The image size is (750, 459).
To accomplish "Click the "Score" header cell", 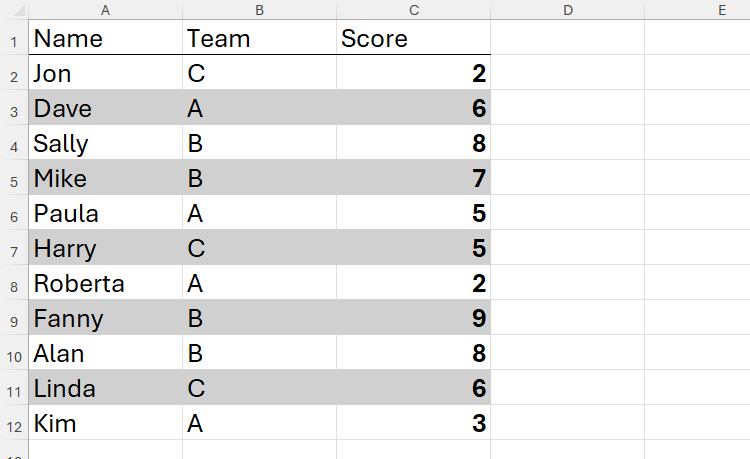I will [x=413, y=40].
